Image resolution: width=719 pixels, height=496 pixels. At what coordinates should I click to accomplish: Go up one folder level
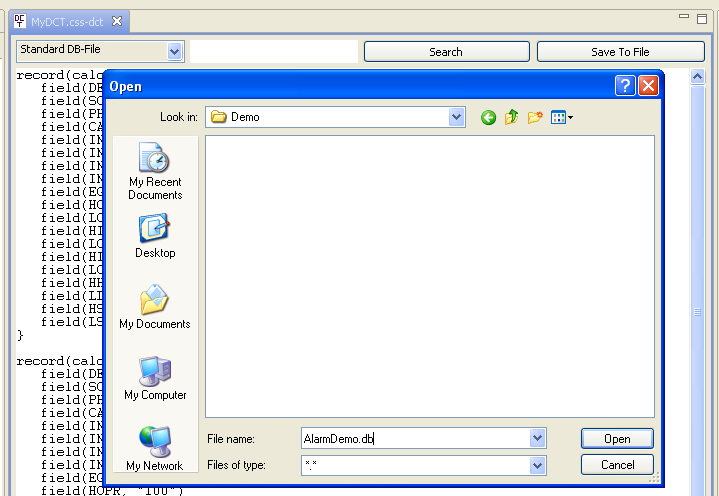(x=512, y=118)
